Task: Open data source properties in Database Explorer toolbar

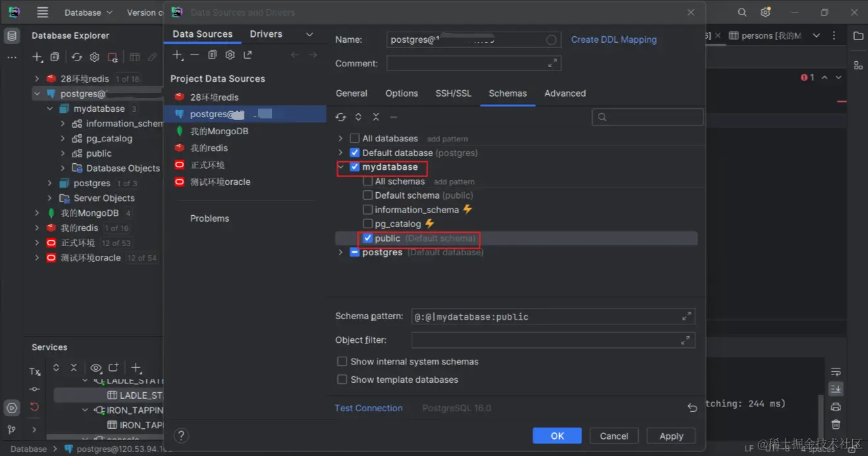Action: click(x=95, y=58)
